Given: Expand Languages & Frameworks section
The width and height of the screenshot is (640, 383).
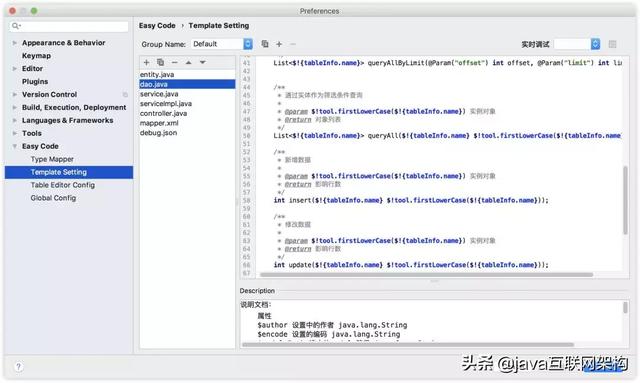Looking at the screenshot, I should pos(15,120).
